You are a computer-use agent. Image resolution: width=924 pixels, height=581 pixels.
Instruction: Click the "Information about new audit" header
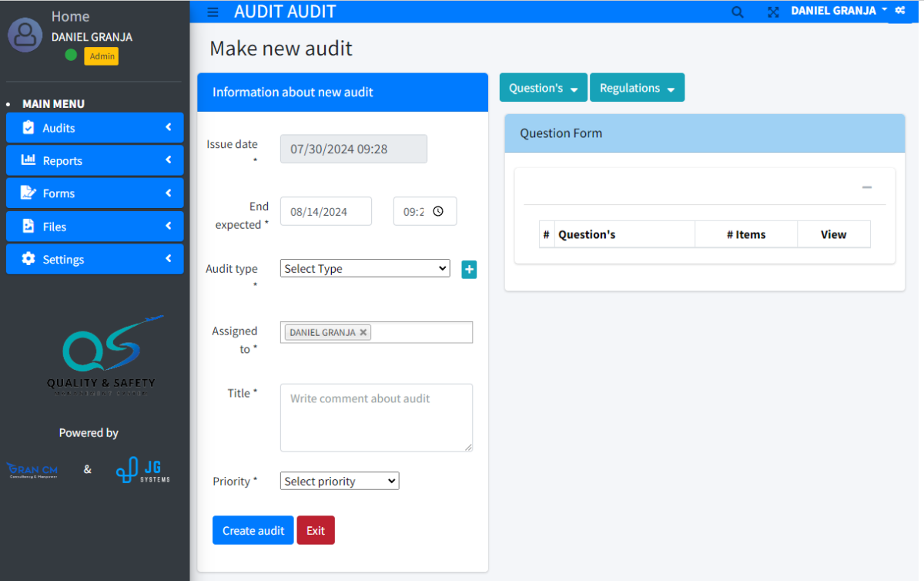[343, 92]
